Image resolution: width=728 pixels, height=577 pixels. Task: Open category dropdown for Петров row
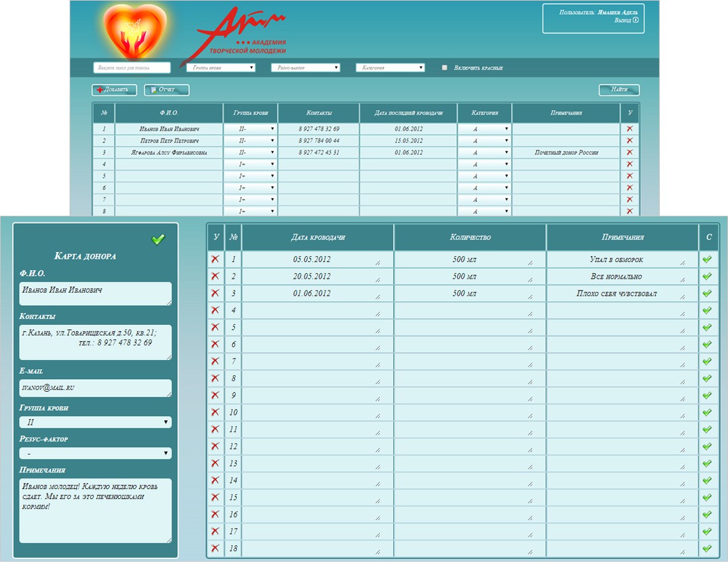[484, 140]
